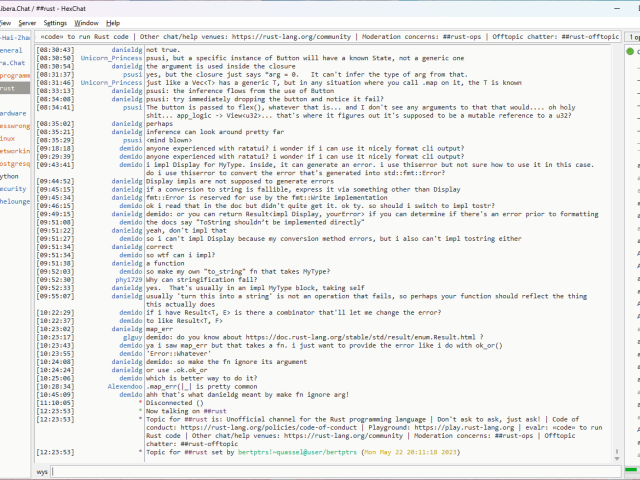Viewport: 640px width, 480px height.
Task: Click the 'wys' nickname button
Action: click(42, 470)
